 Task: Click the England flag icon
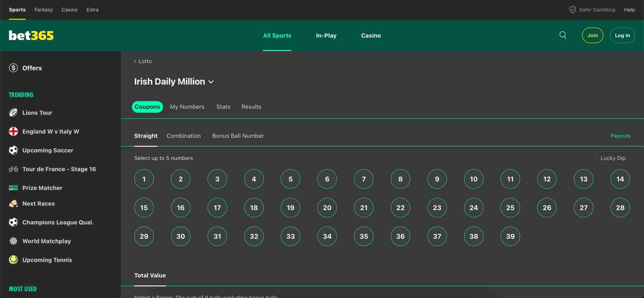[13, 131]
